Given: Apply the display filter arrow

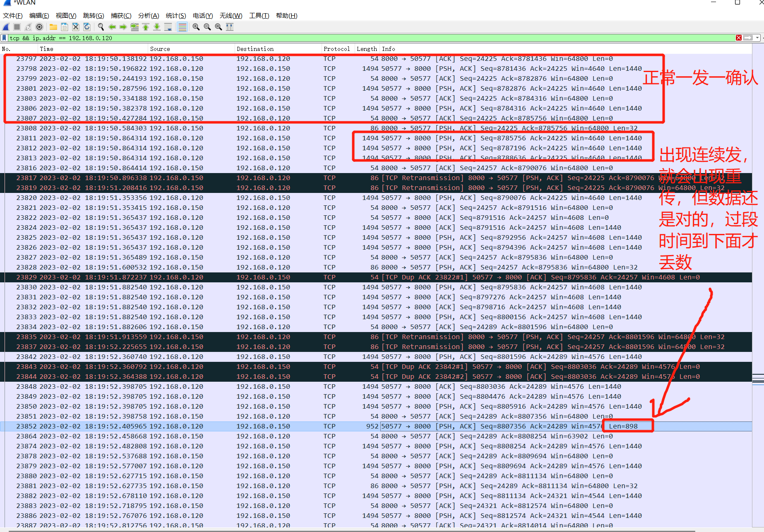Looking at the screenshot, I should pos(748,38).
